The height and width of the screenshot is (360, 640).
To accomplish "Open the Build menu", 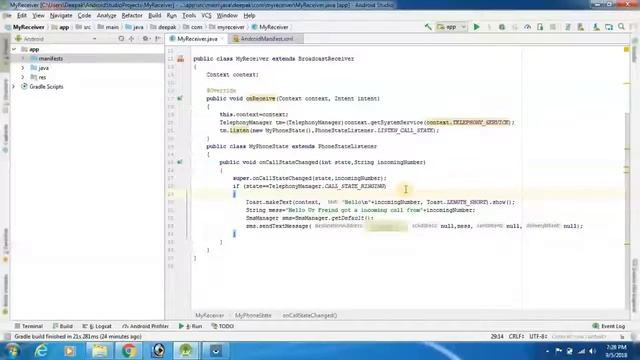I will [155, 16].
